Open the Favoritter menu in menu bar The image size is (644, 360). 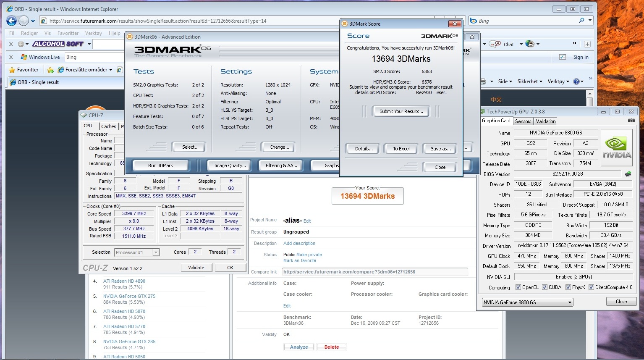coord(68,33)
